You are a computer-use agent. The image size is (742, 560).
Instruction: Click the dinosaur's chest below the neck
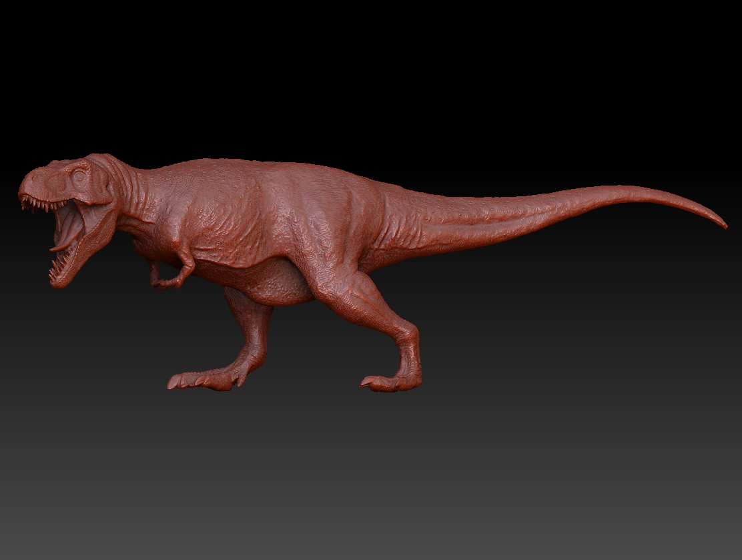tap(147, 237)
